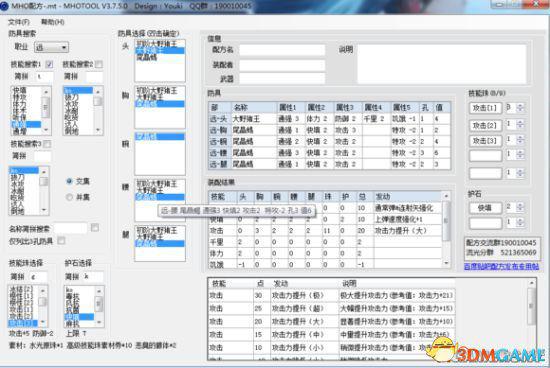Screen dimensions: 550x368
Task: Click the 攻击[1] skill bead button
Action: coord(485,108)
